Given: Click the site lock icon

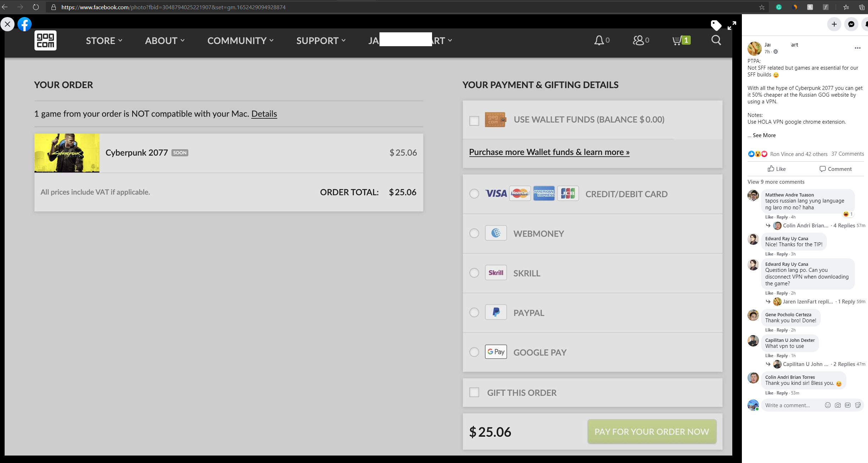Looking at the screenshot, I should (54, 7).
